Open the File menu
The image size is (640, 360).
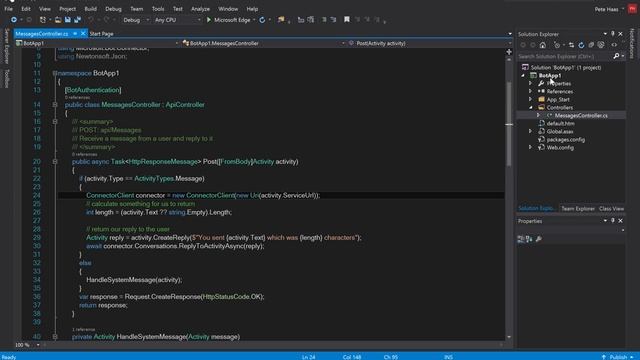click(8, 9)
